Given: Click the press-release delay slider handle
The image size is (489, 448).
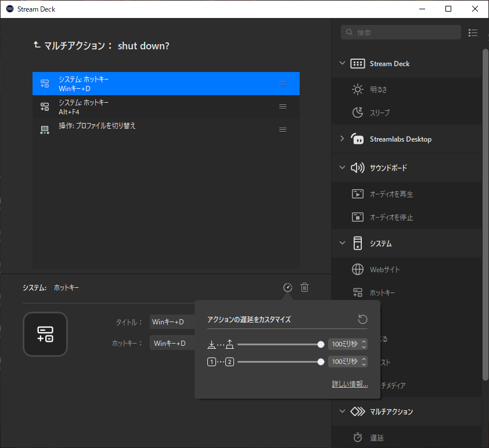Looking at the screenshot, I should pos(321,344).
